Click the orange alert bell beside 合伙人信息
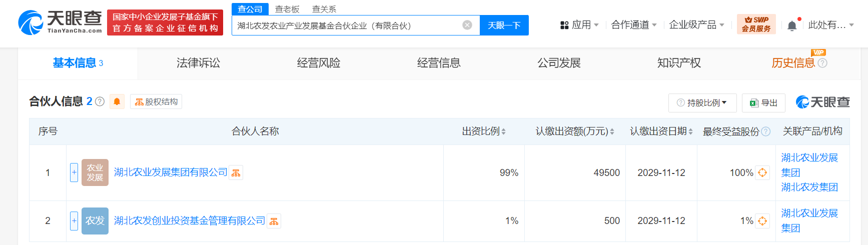Viewport: 868px width, 245px height. coord(117,101)
